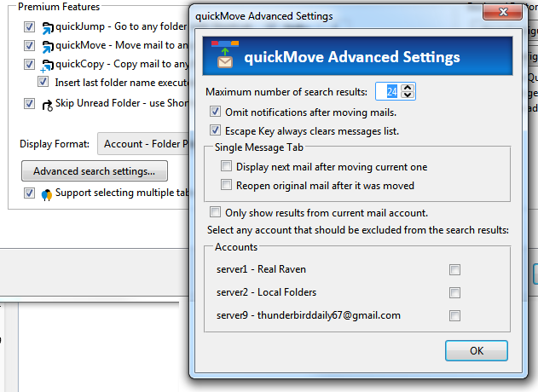Screen dimensions: 538x392
Task: Increase maximum search results with up arrow
Action: click(x=408, y=87)
